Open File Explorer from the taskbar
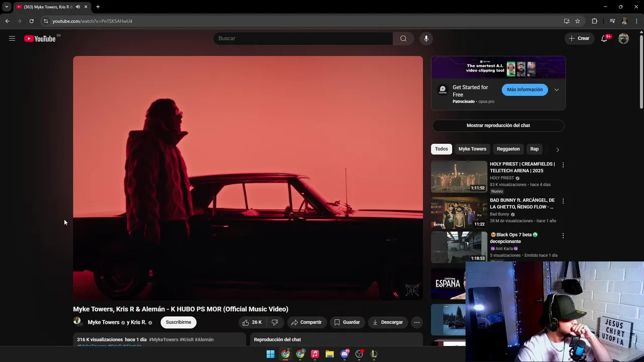 pos(330,354)
